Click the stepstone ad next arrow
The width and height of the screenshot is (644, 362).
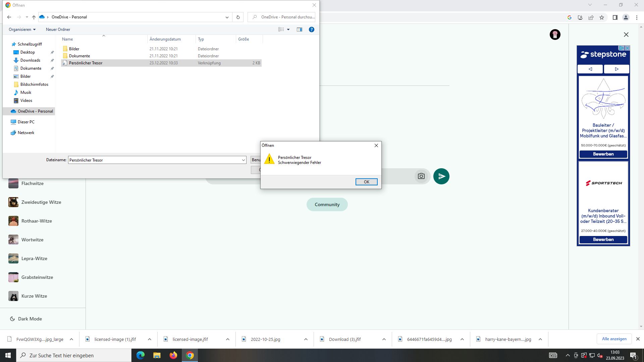[x=616, y=69]
